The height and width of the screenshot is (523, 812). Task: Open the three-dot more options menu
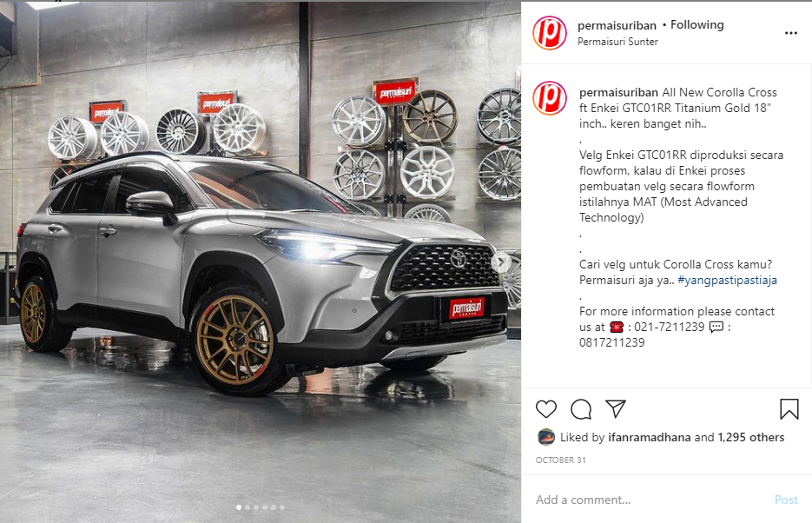791,33
